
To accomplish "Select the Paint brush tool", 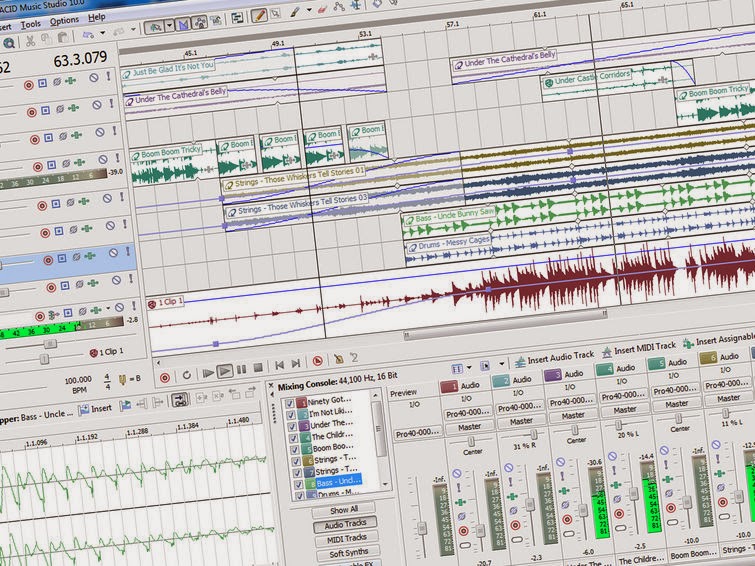I will [x=295, y=13].
